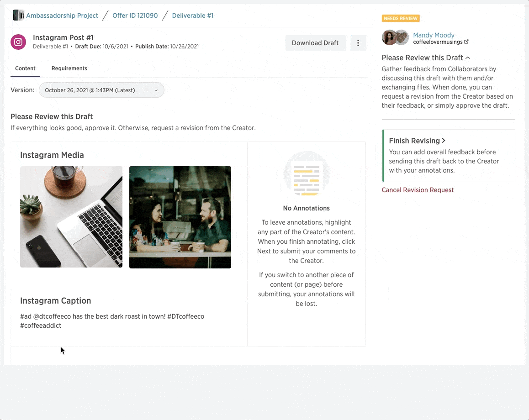
Task: Click the No Annotations document illustration
Action: pyautogui.click(x=307, y=173)
